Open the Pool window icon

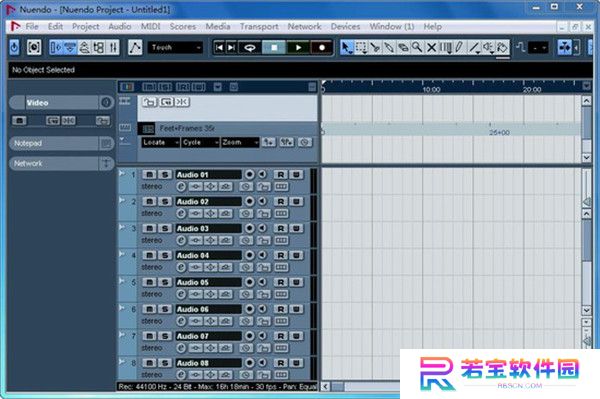coord(99,47)
